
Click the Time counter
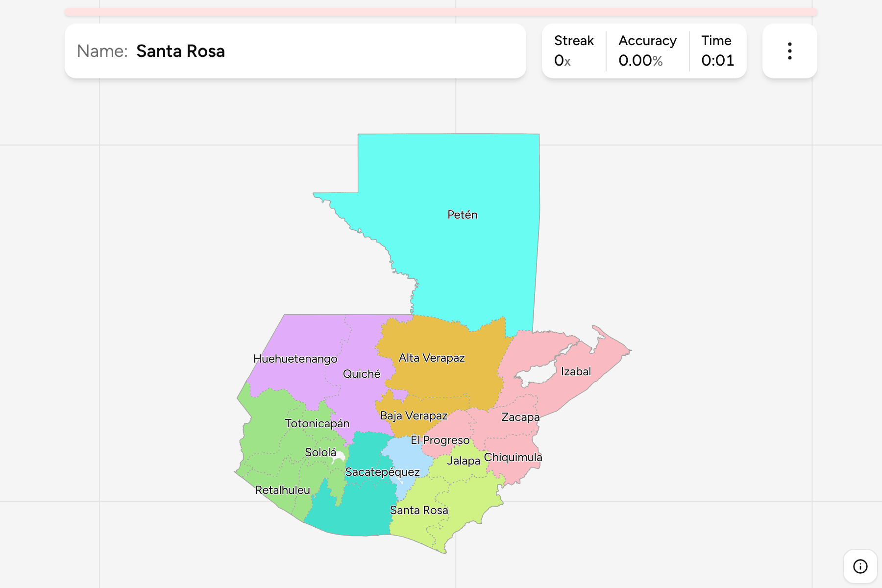click(717, 51)
